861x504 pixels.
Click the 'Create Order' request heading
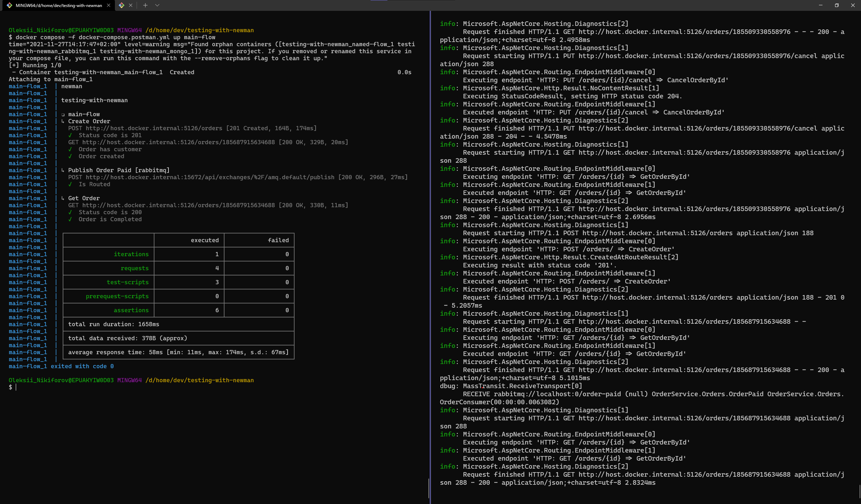(x=89, y=121)
